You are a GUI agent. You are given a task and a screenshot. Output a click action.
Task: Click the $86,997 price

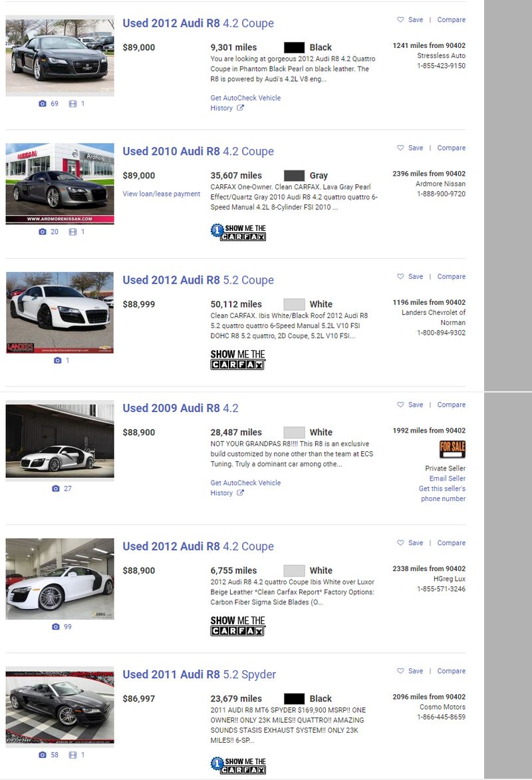[x=139, y=699]
